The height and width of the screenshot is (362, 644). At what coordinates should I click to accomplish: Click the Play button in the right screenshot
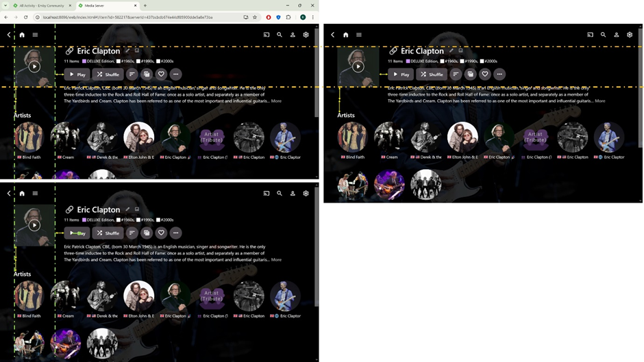[401, 75]
